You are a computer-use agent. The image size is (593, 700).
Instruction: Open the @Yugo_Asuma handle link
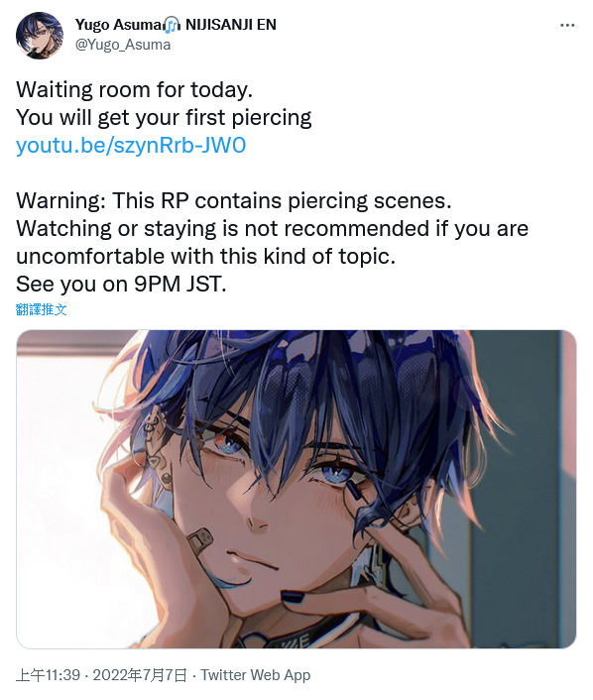click(x=123, y=45)
